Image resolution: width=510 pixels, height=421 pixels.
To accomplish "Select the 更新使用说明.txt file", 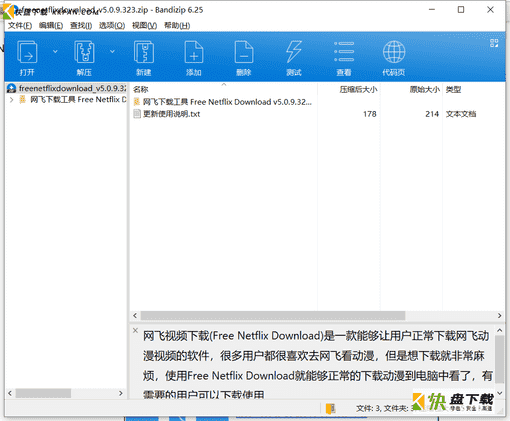I will click(x=171, y=114).
